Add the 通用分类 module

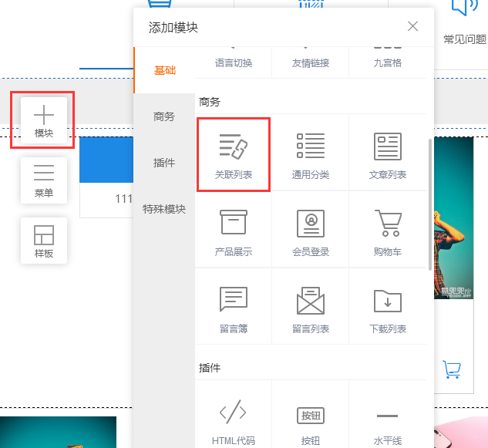click(x=311, y=153)
